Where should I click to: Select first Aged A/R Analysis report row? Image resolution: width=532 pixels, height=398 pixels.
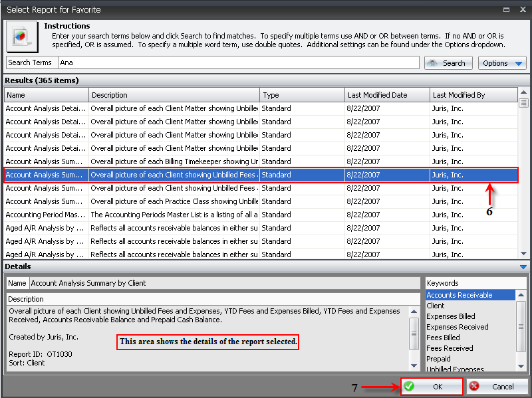(x=46, y=228)
